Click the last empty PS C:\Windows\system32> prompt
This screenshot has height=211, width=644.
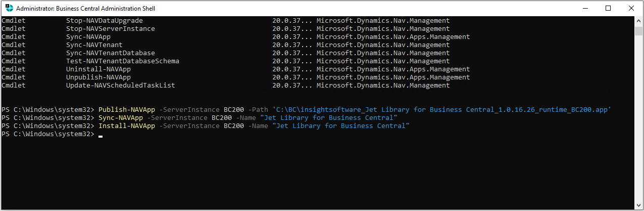tap(48, 134)
